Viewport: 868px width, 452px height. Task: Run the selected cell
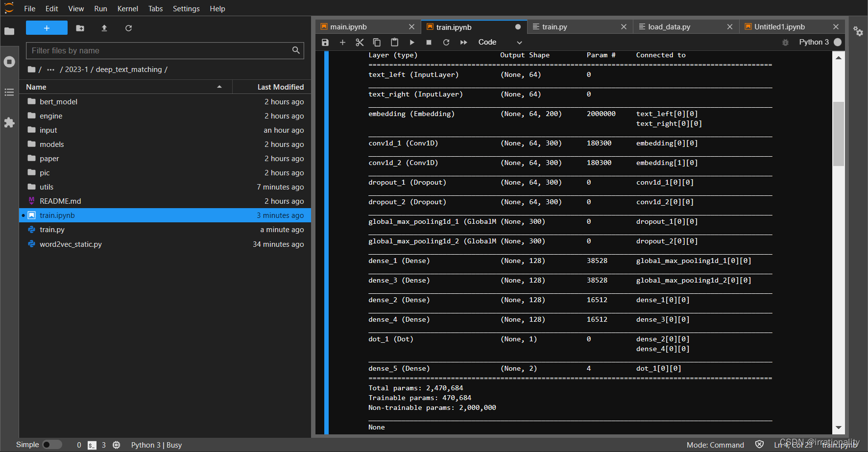[x=412, y=42]
